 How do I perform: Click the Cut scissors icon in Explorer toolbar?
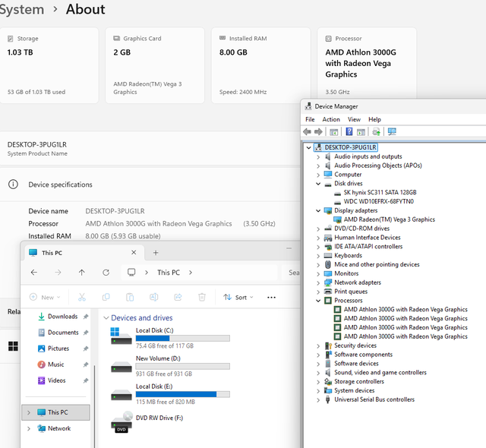82,297
